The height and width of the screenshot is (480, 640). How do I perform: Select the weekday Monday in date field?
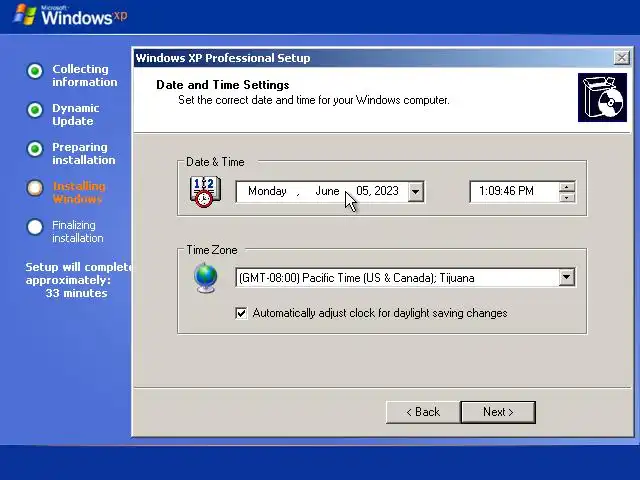(267, 191)
